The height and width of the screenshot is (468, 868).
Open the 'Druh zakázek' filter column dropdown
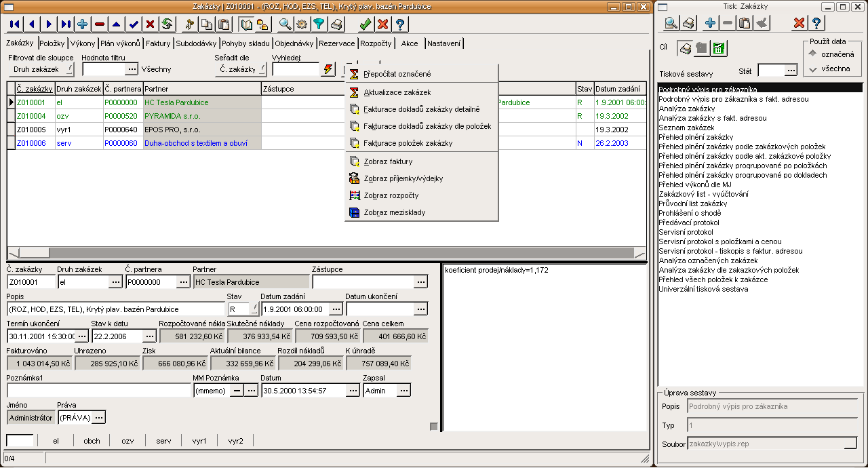click(41, 69)
